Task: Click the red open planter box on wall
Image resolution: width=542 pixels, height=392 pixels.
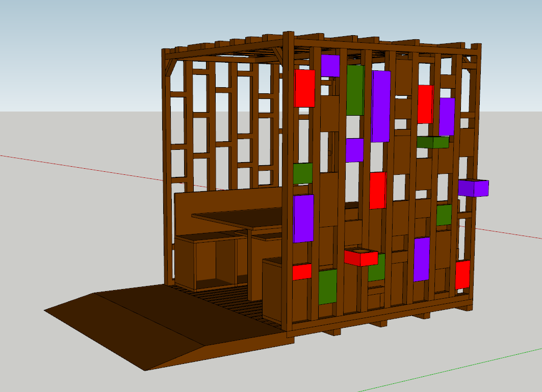Action: point(360,257)
